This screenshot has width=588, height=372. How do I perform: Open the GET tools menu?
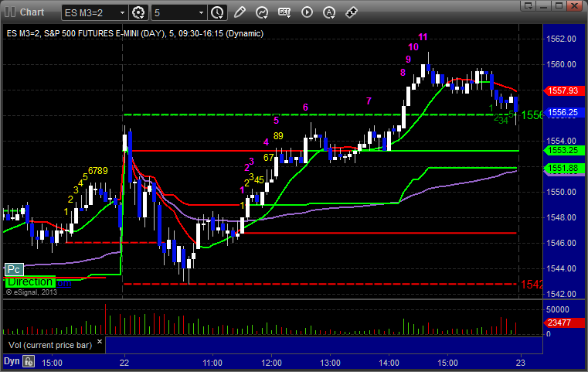point(284,12)
